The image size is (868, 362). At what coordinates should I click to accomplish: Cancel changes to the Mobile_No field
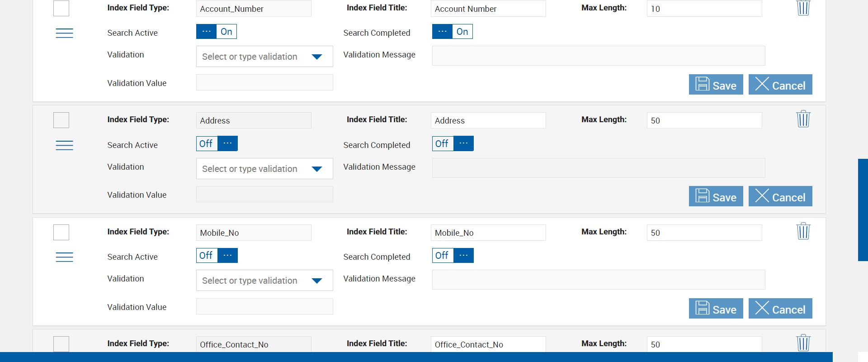780,309
